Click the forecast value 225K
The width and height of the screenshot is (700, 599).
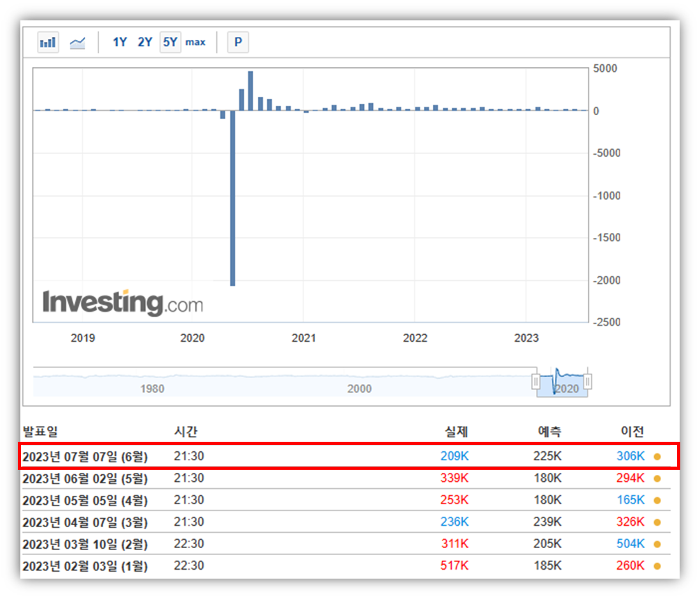(547, 456)
